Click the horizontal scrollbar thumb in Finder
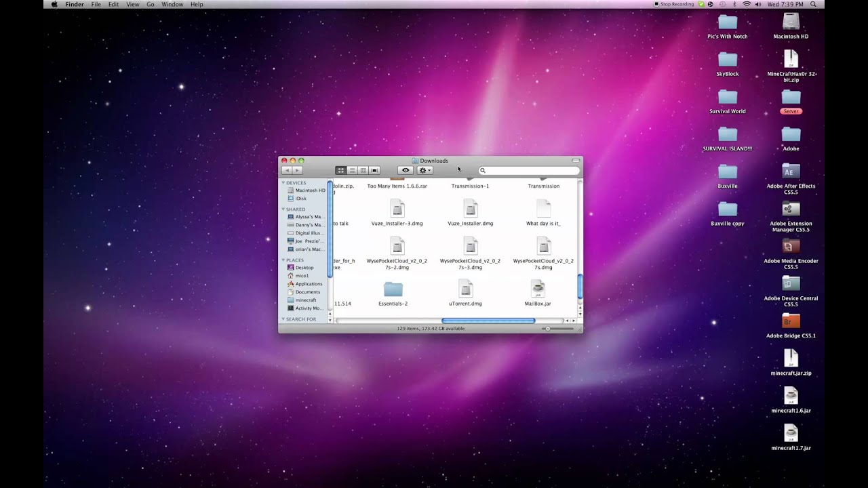 pyautogui.click(x=488, y=321)
